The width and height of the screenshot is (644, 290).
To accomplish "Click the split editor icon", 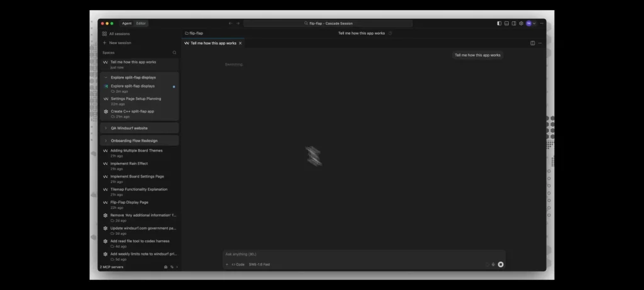I will [x=533, y=43].
